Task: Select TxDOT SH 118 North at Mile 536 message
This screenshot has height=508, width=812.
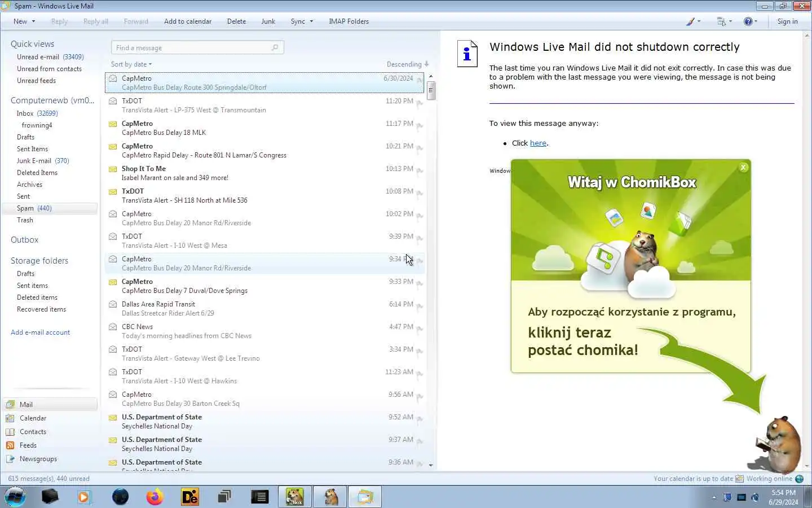Action: coord(264,196)
